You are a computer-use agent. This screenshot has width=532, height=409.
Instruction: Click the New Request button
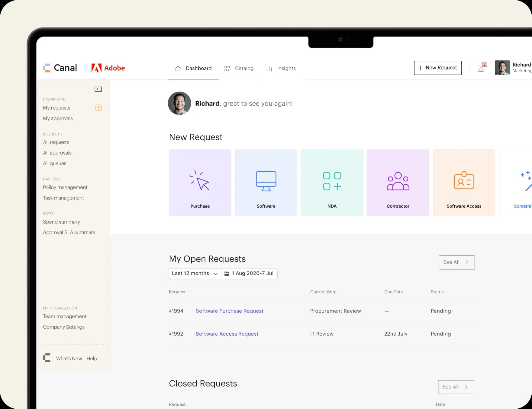click(x=438, y=68)
